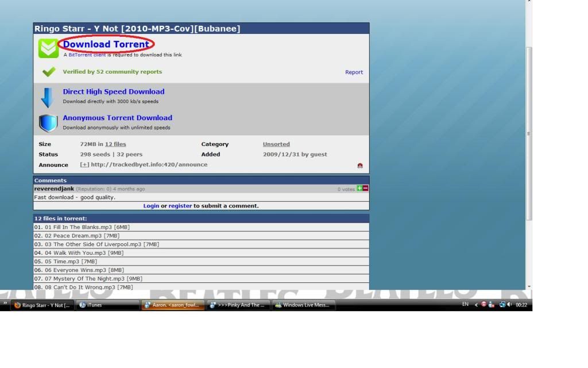Click the small red magnet icon
Image resolution: width=588 pixels, height=368 pixels.
click(360, 166)
